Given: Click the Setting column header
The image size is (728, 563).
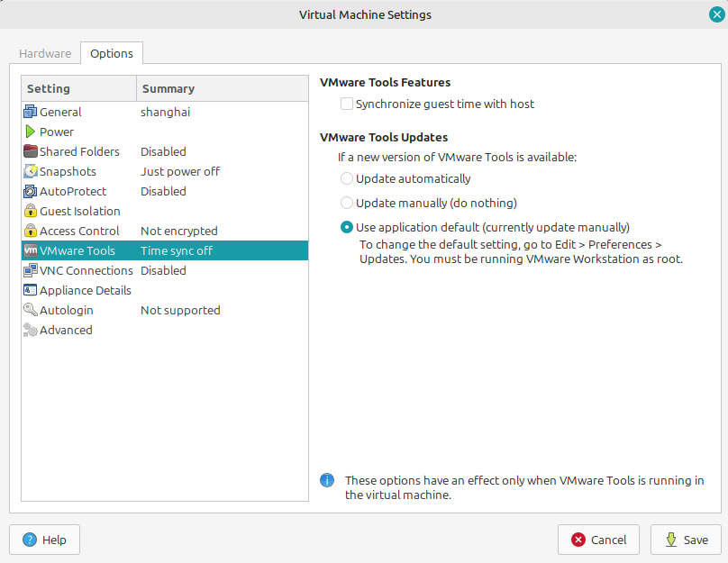Looking at the screenshot, I should (x=79, y=88).
